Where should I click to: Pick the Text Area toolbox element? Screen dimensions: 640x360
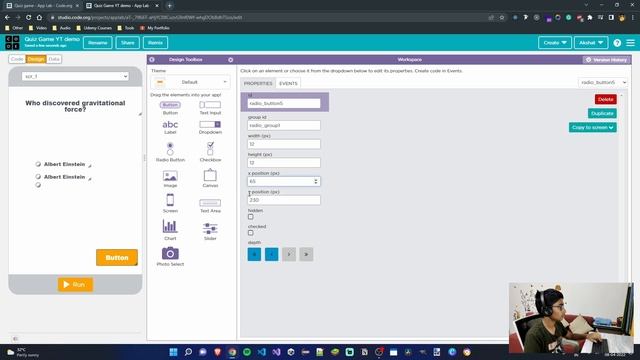click(210, 206)
